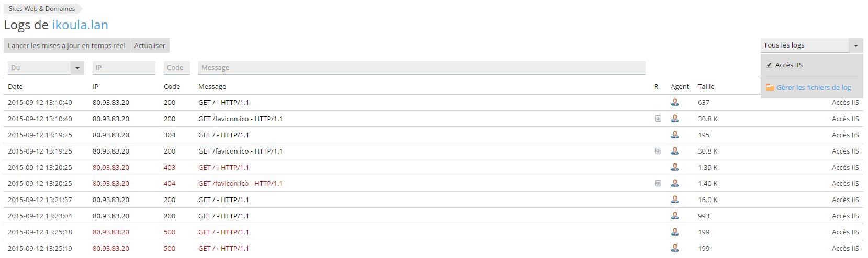Open the Gérer les fichiers de log link
This screenshot has height=258, width=868.
coord(814,88)
